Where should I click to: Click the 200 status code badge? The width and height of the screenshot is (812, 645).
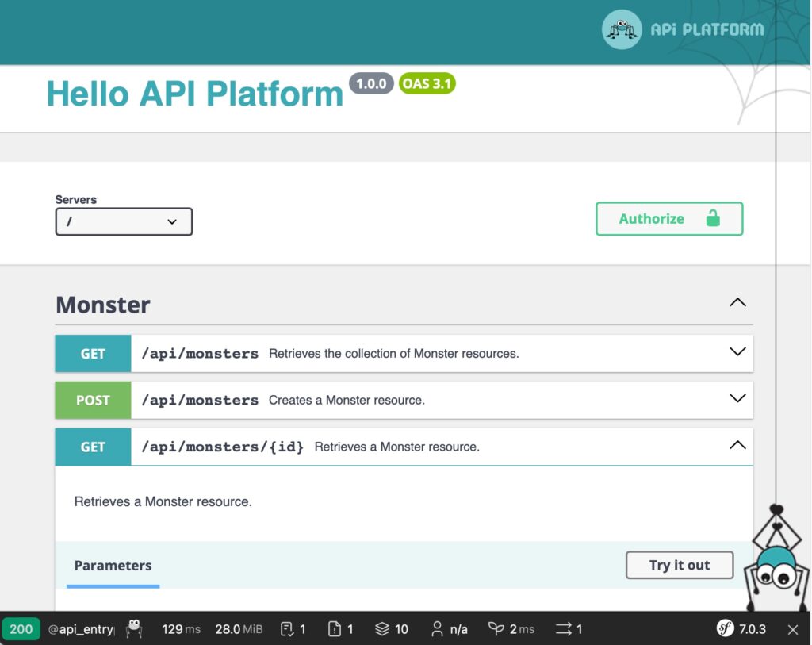(x=21, y=629)
